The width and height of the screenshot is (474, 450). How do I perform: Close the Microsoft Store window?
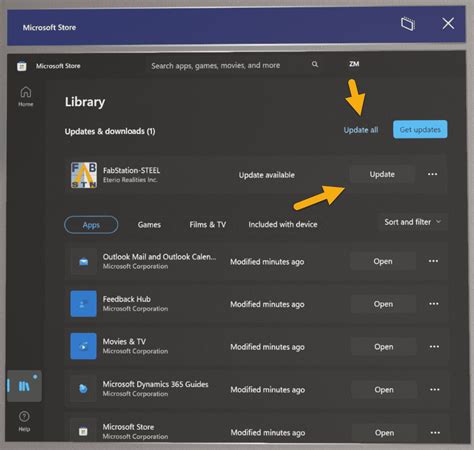448,24
